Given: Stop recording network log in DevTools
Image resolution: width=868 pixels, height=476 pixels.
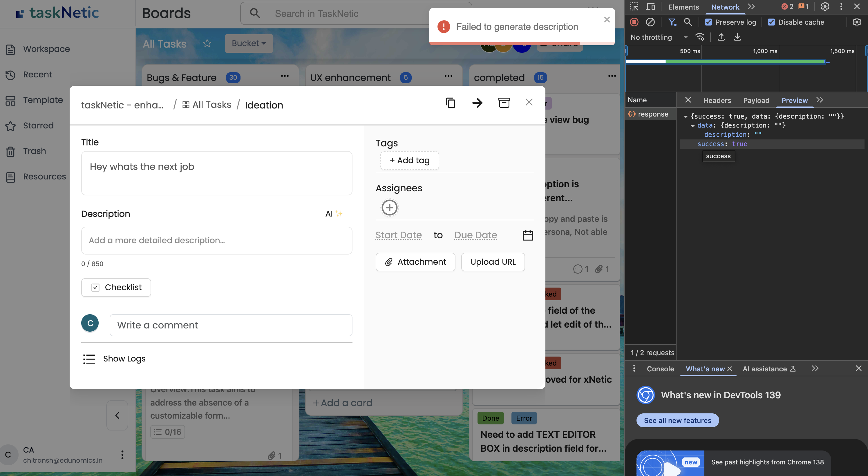Looking at the screenshot, I should pos(634,22).
